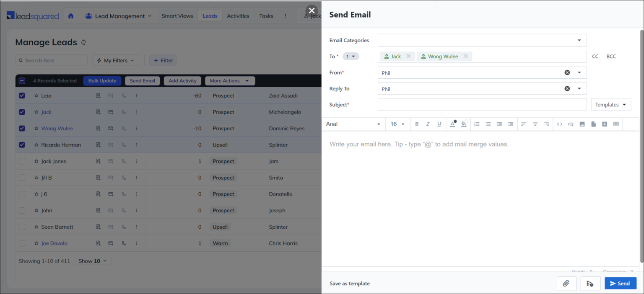The width and height of the screenshot is (644, 294).
Task: Open row actions menu for Ricardo Herman
Action: [x=137, y=145]
